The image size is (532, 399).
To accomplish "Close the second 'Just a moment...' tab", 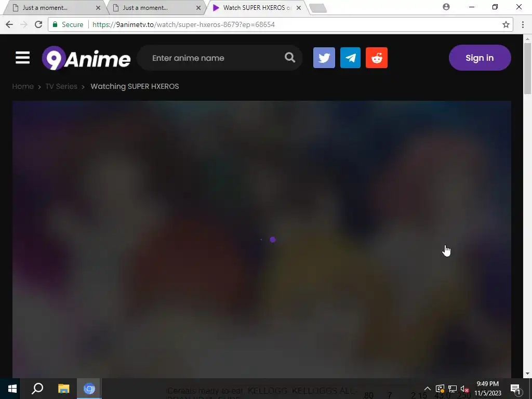I will [198, 7].
